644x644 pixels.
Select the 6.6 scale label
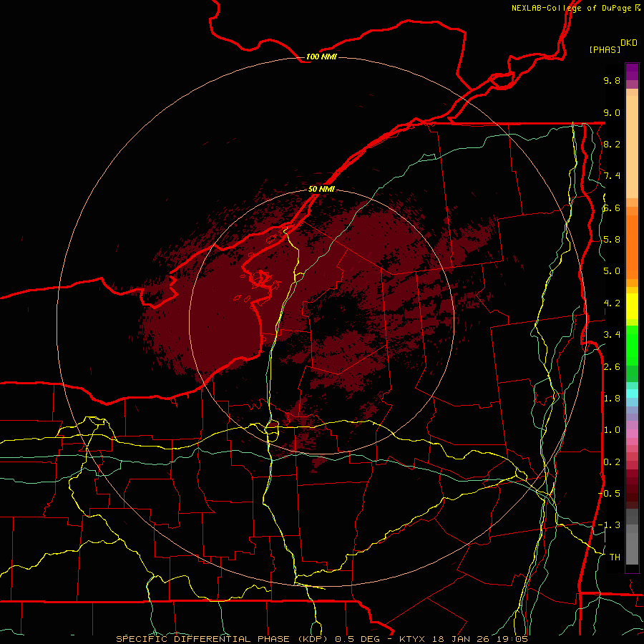(612, 208)
